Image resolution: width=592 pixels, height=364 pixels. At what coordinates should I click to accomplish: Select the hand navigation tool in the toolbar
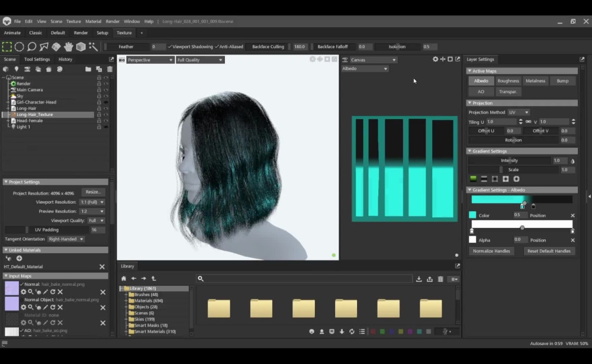68,46
